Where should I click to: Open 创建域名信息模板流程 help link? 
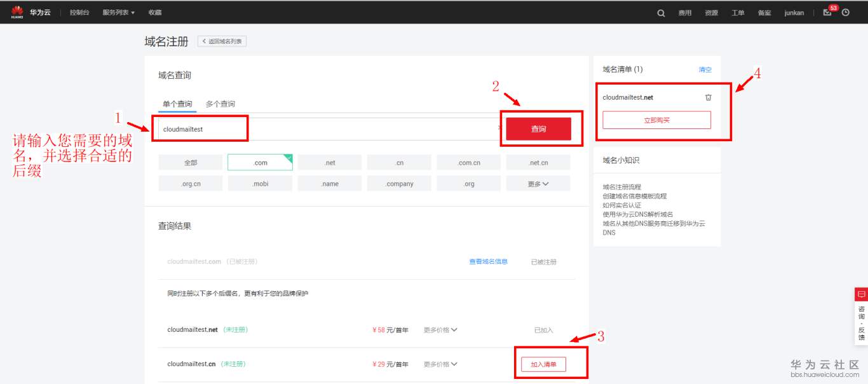tap(635, 196)
